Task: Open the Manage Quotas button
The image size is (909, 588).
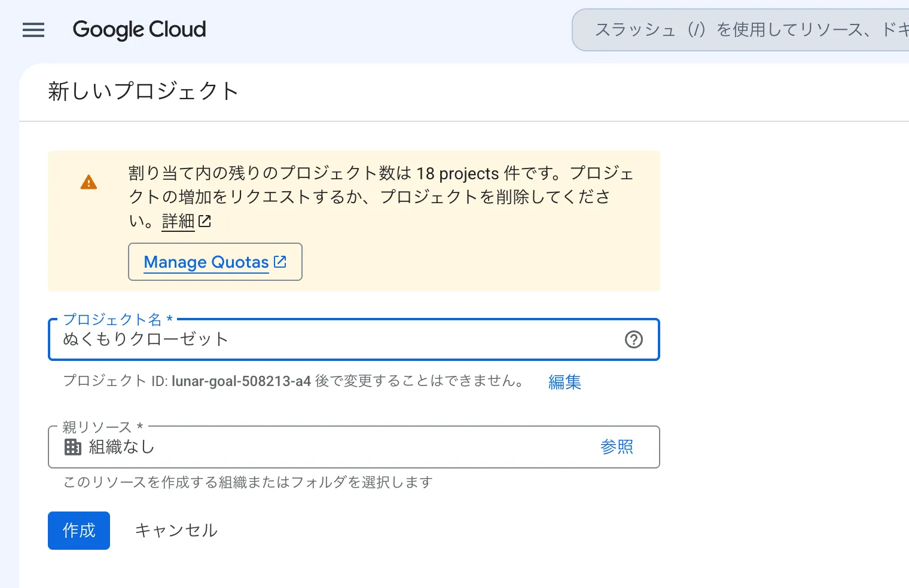Action: 215,262
